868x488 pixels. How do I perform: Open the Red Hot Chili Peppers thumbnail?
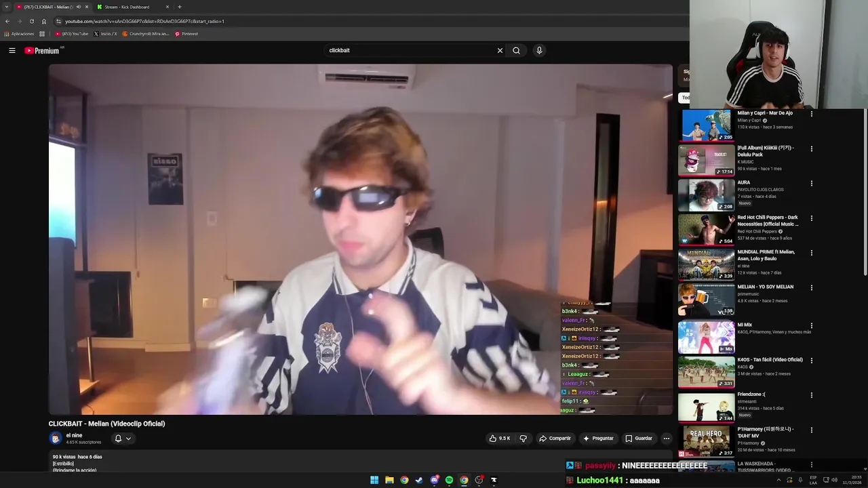[x=706, y=230]
